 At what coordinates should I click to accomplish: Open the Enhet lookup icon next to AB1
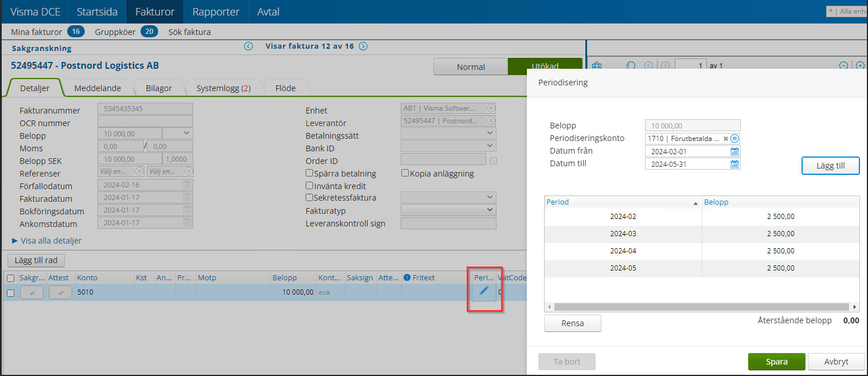[x=491, y=108]
